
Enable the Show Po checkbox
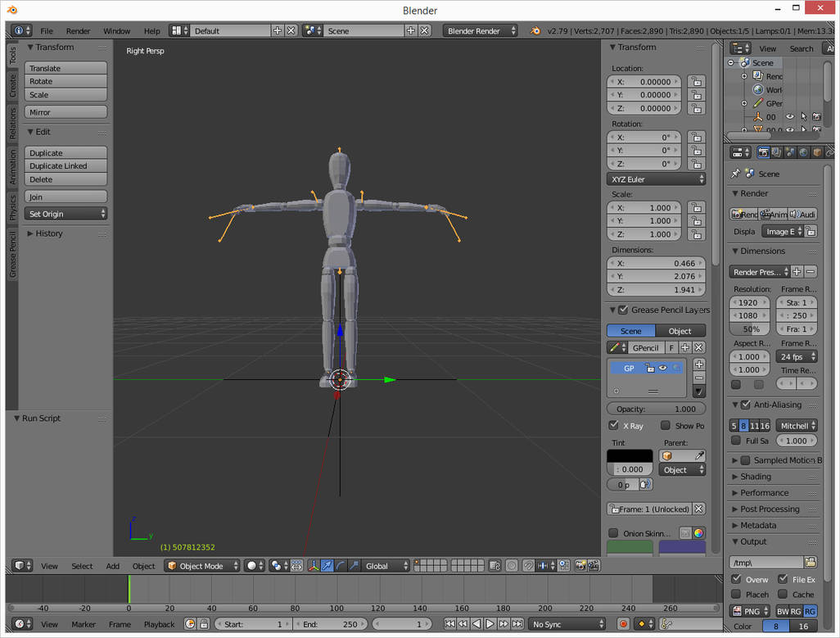[666, 425]
